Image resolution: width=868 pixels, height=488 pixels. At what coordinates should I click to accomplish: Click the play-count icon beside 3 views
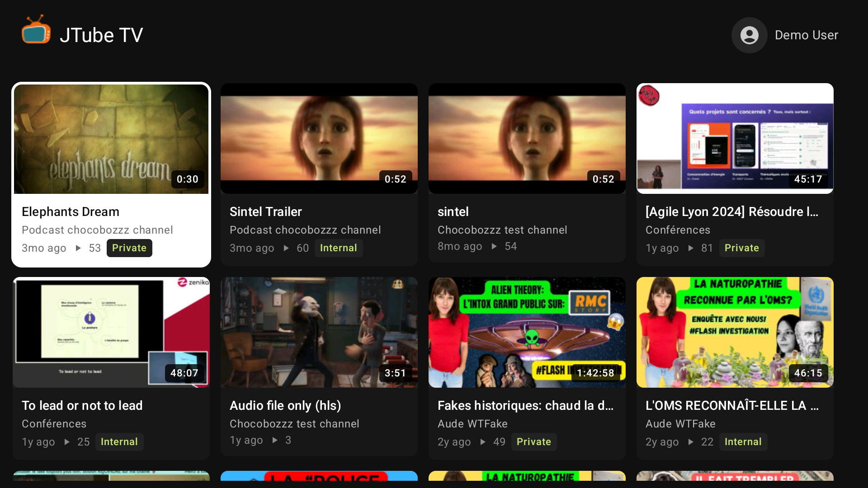point(275,440)
